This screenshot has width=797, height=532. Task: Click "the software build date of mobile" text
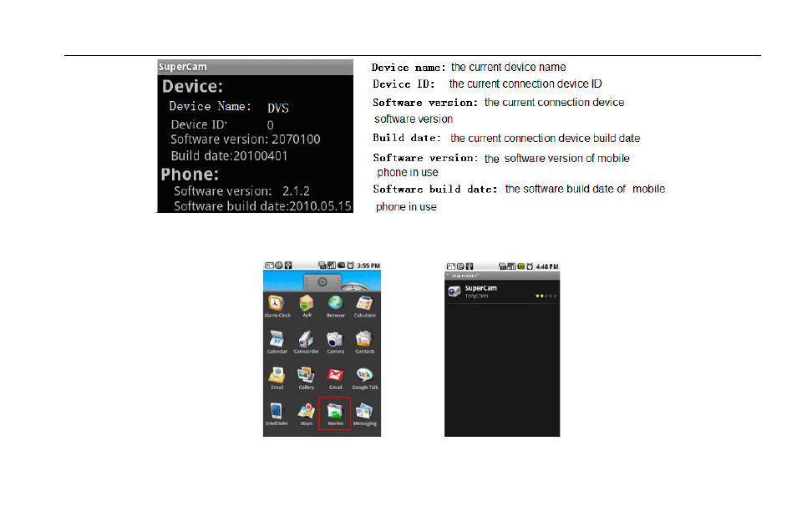(585, 189)
